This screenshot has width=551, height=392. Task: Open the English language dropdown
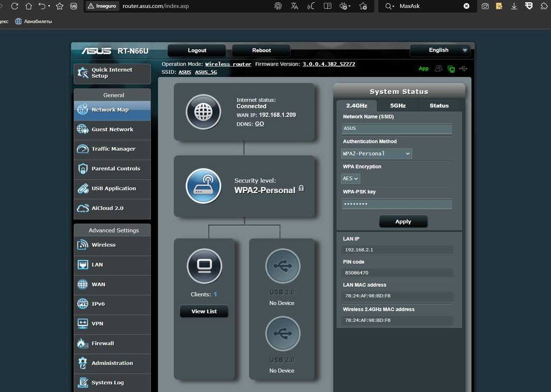441,50
